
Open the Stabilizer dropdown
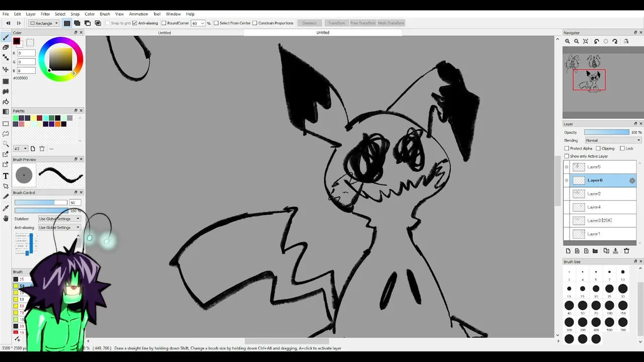click(59, 219)
